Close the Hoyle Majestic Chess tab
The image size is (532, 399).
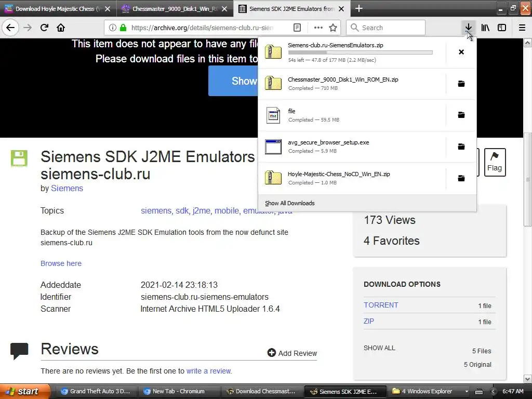pos(108,9)
